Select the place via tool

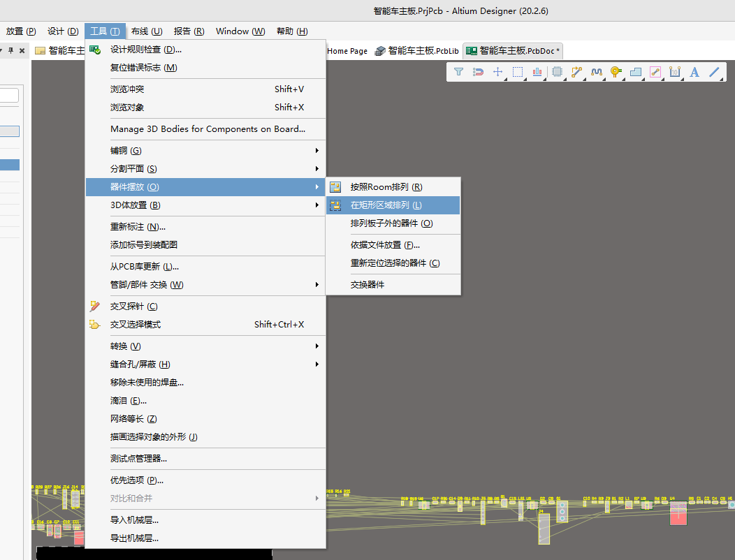[x=616, y=72]
